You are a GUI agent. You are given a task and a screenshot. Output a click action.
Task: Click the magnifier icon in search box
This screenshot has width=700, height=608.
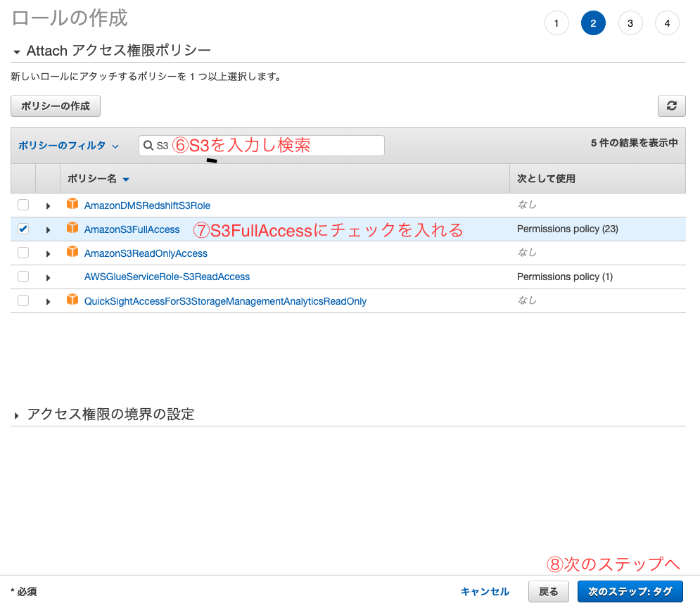coord(148,146)
